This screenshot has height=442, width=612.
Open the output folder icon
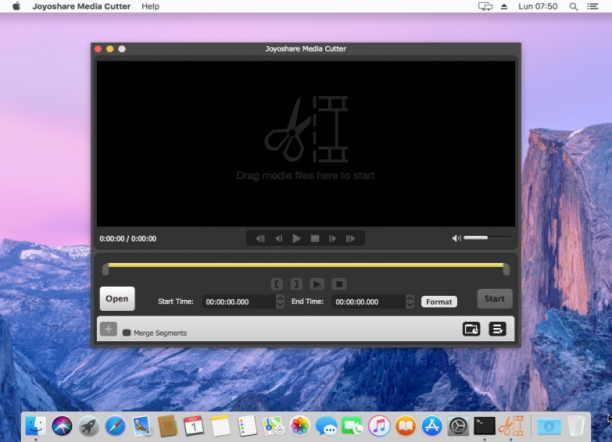[x=471, y=329]
